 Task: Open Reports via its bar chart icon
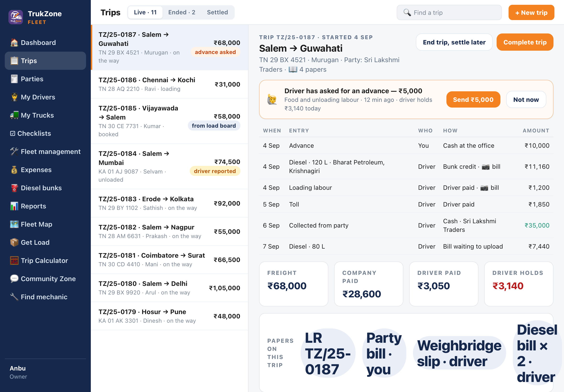pos(14,206)
